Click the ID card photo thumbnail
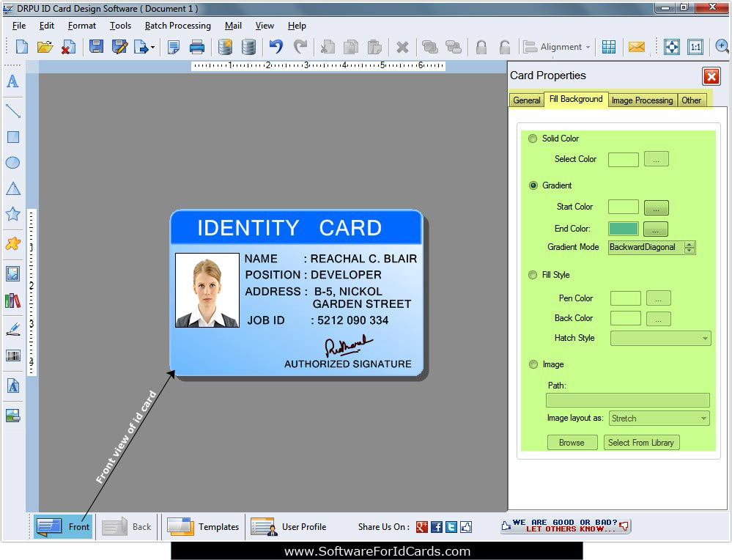This screenshot has height=560, width=732. [207, 290]
